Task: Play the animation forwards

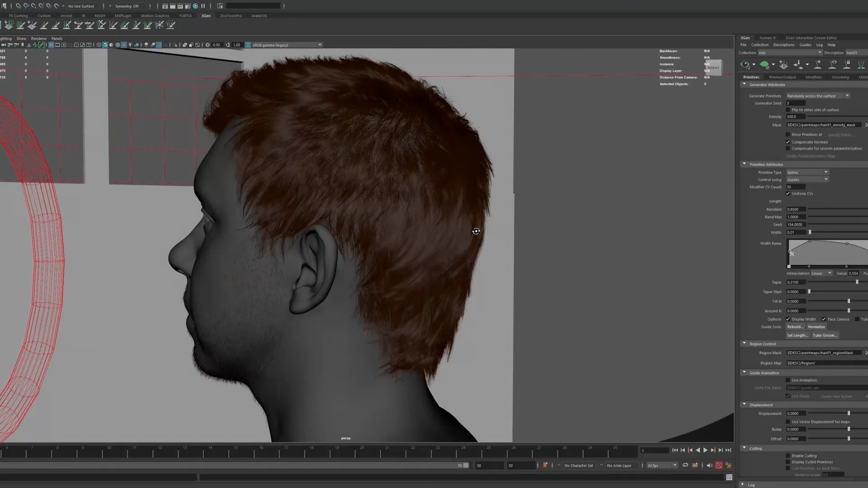Action: tap(705, 450)
